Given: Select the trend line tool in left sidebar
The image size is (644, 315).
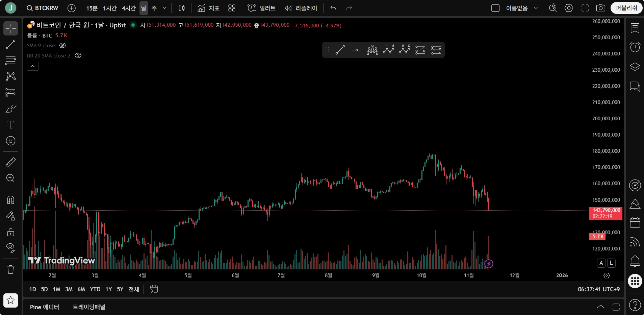Looking at the screenshot, I should [11, 45].
